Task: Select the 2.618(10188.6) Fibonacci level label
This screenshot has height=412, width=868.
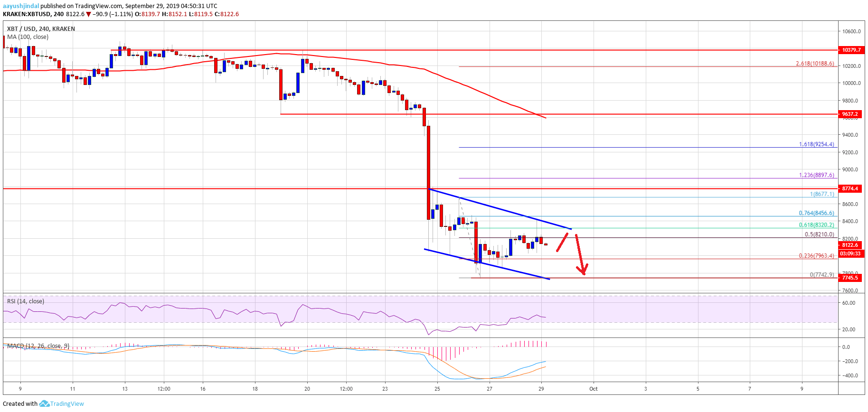Action: coord(815,64)
